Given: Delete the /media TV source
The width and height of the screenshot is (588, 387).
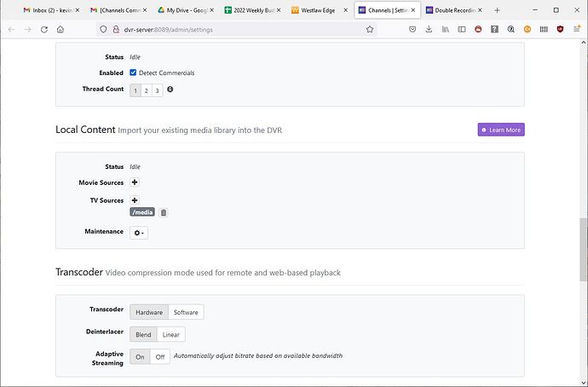Looking at the screenshot, I should (164, 212).
